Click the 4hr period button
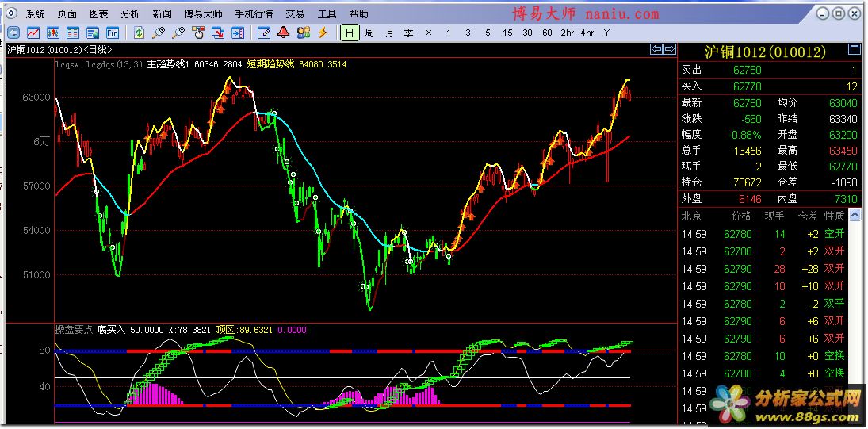The image size is (868, 429). tap(587, 33)
